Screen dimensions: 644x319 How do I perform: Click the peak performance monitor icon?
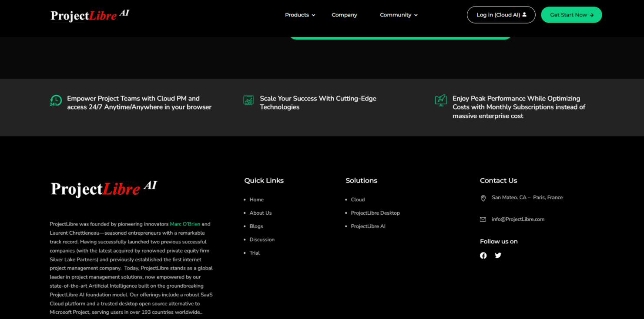(x=441, y=100)
